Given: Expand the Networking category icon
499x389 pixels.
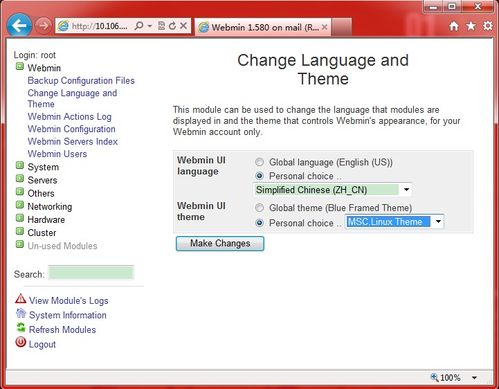Looking at the screenshot, I should (20, 205).
